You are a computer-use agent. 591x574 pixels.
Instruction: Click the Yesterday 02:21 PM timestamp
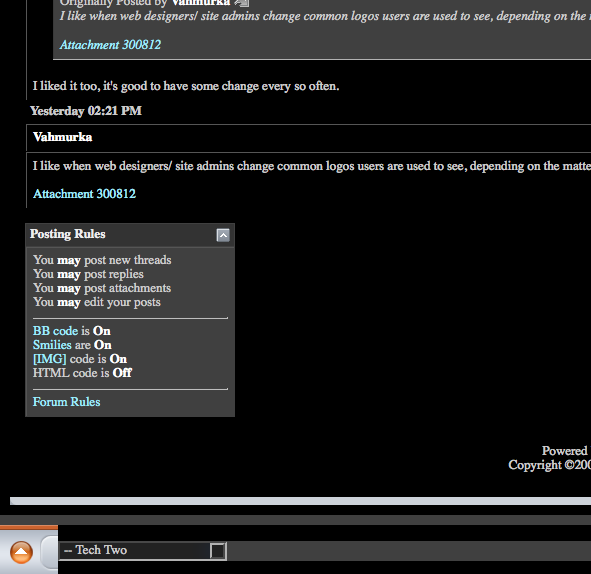pyautogui.click(x=86, y=111)
